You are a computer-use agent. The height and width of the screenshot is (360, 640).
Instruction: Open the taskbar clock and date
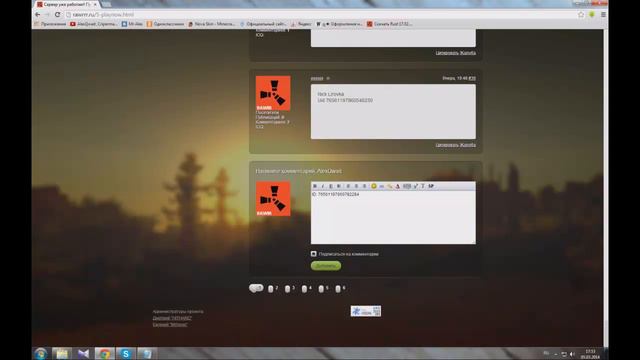pyautogui.click(x=590, y=354)
